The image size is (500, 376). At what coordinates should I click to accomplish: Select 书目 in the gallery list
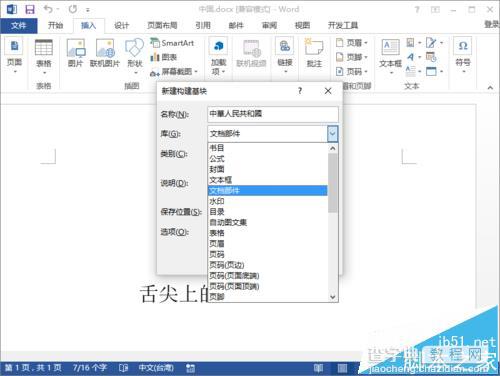(x=268, y=148)
